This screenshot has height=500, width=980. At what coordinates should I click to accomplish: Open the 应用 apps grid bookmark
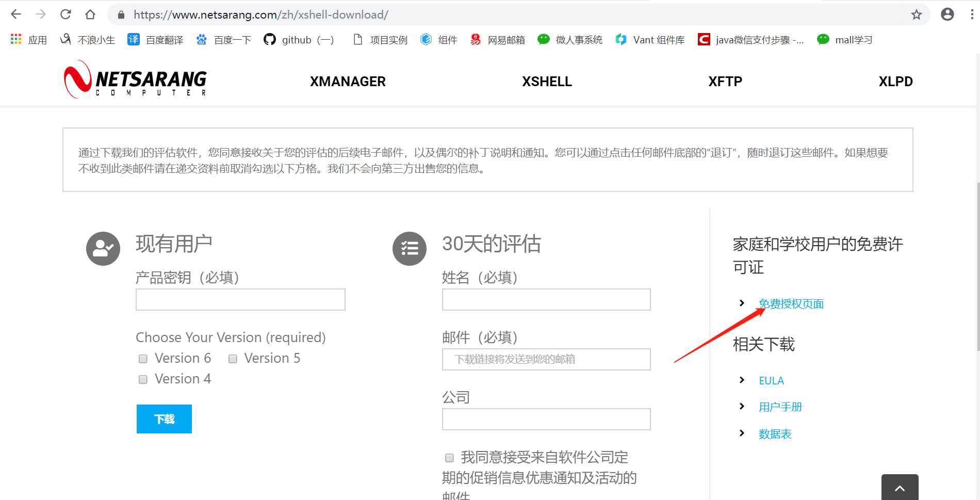(28, 40)
